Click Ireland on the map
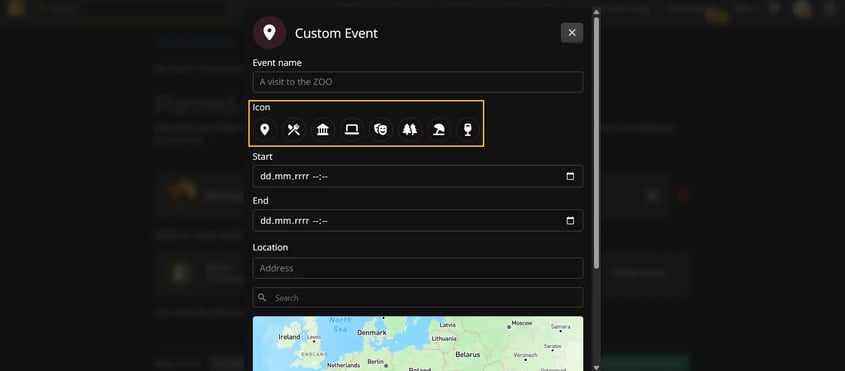 [x=289, y=337]
